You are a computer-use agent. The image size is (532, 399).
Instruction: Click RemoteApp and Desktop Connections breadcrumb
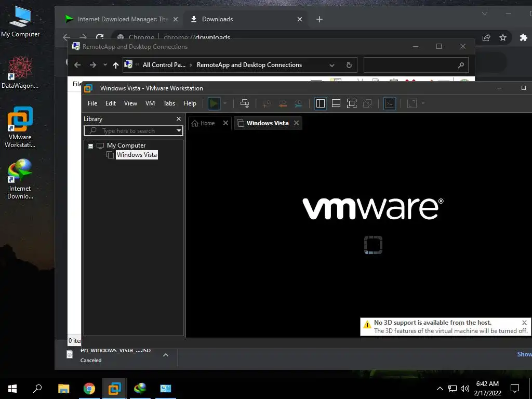pyautogui.click(x=249, y=65)
